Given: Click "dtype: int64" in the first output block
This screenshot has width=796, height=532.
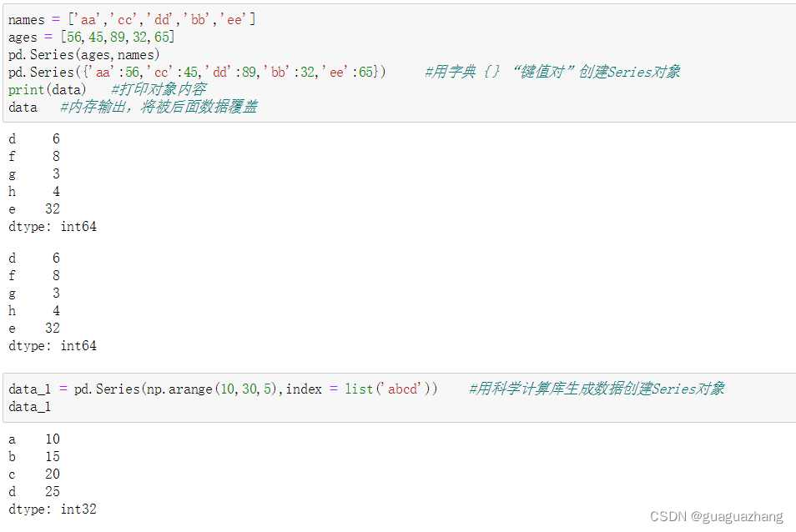Looking at the screenshot, I should (x=53, y=227).
